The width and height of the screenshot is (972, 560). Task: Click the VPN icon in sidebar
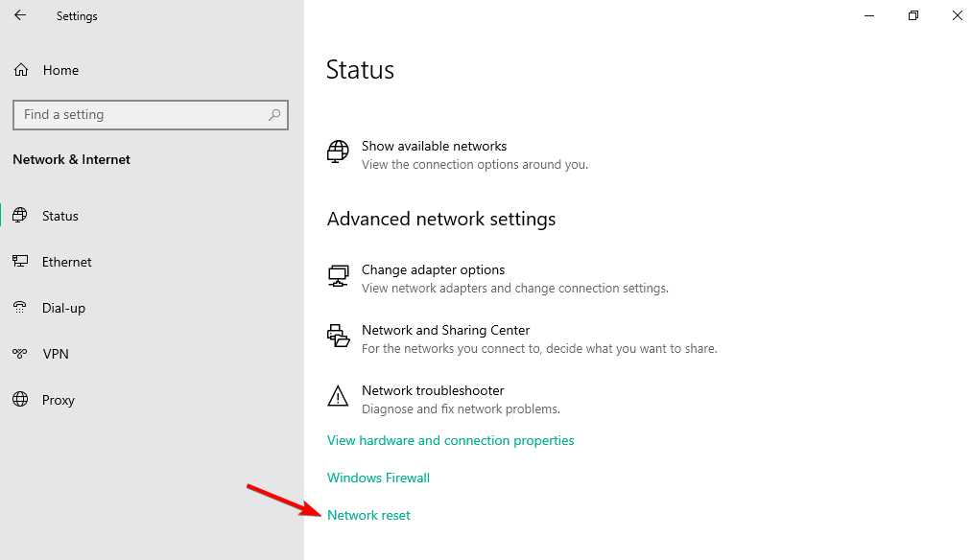coord(20,353)
